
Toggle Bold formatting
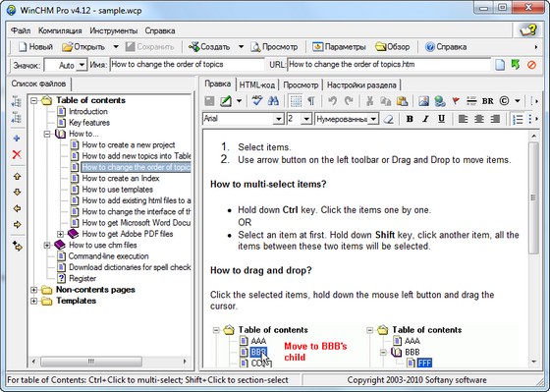pyautogui.click(x=410, y=119)
